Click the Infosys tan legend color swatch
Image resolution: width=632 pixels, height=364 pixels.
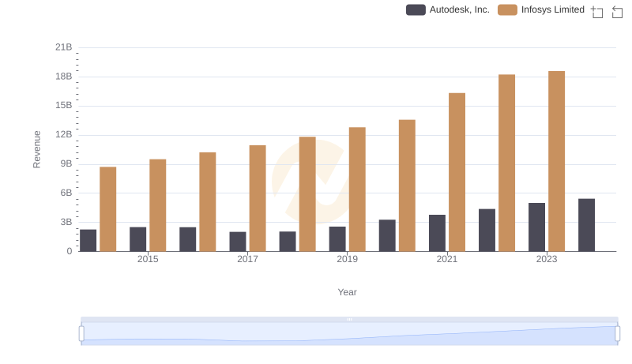click(507, 9)
